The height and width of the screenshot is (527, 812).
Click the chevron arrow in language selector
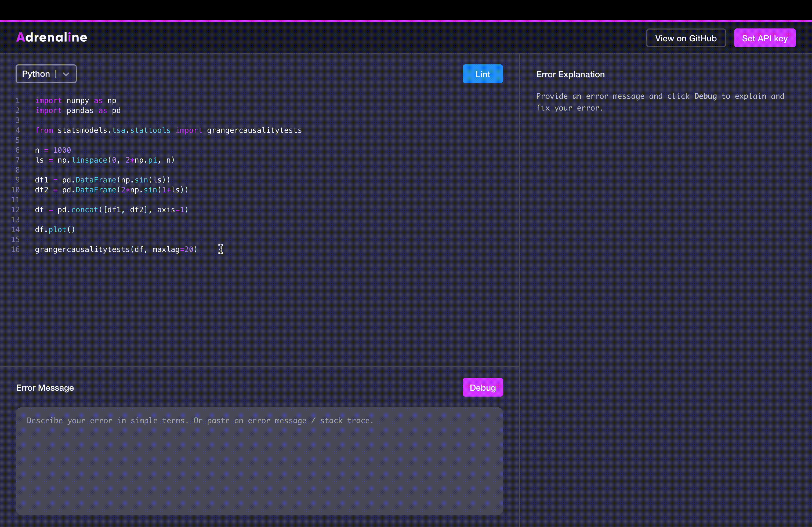66,74
